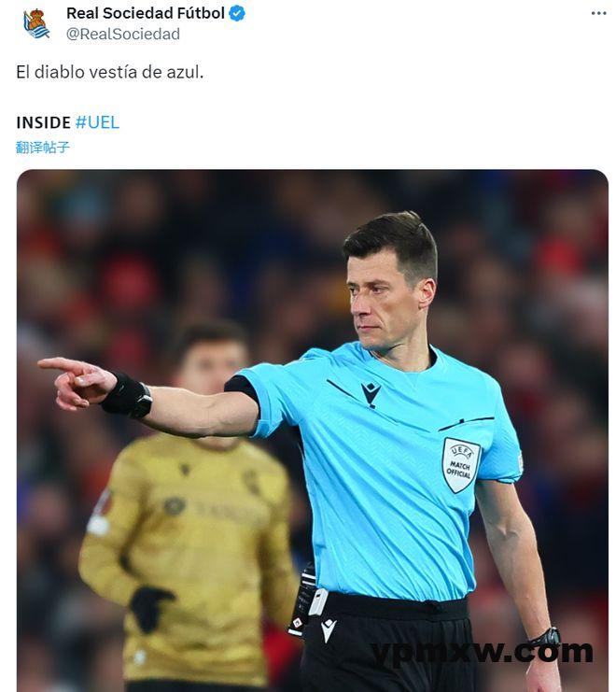Open the Real Sociedad crest avatar
616x692 pixels.
[x=36, y=23]
